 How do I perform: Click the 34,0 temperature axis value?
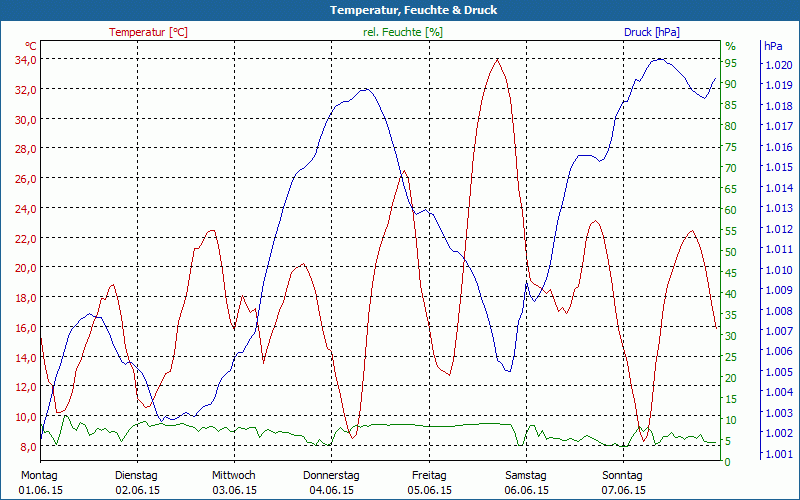pyautogui.click(x=25, y=60)
